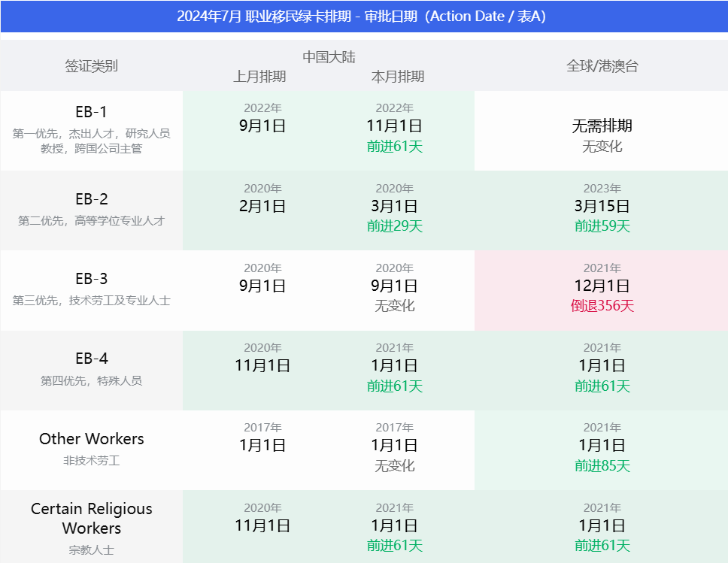Click the 前进85天 text in Other Workers row

click(601, 466)
